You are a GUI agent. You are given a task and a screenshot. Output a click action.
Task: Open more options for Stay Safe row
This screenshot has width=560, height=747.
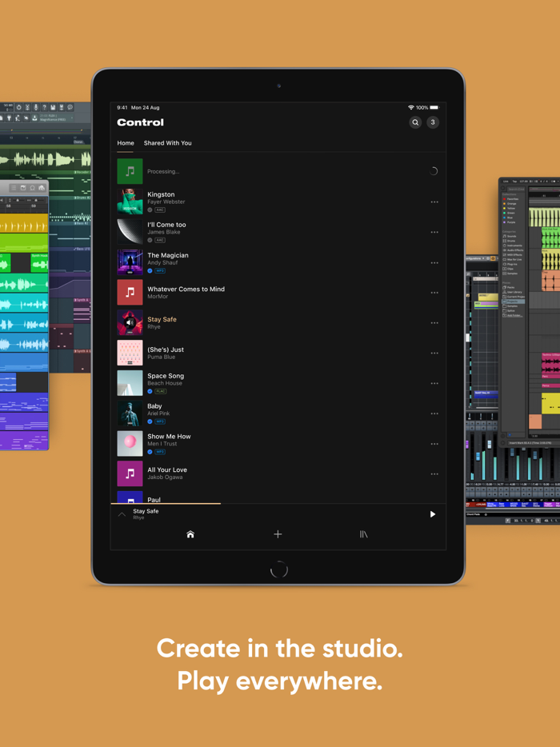pyautogui.click(x=434, y=323)
